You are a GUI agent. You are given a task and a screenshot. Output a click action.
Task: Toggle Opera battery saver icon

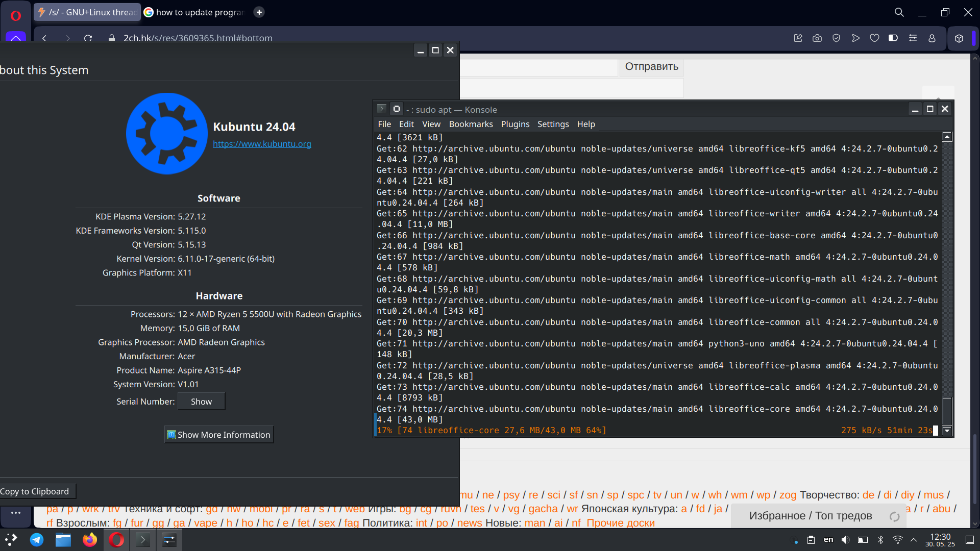(x=893, y=38)
